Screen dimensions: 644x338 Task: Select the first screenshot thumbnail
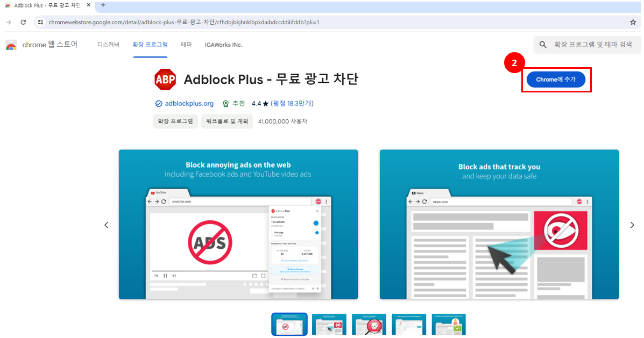tap(289, 324)
